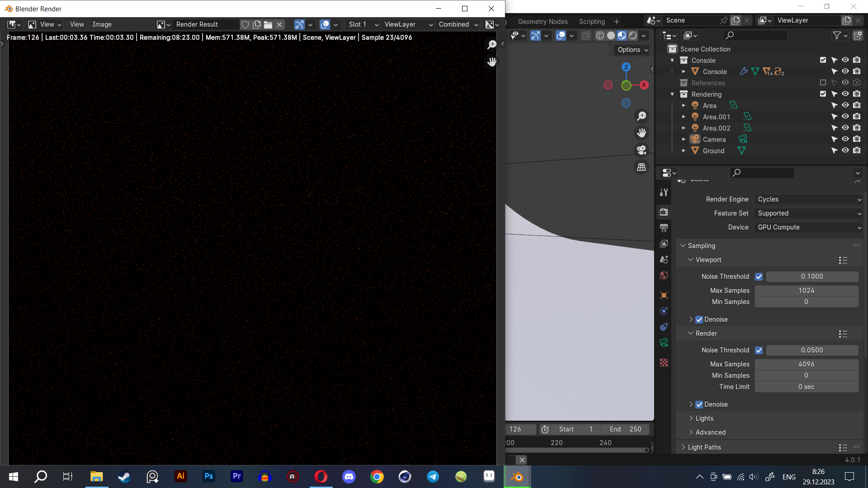Open the Render Engine dropdown

tap(809, 199)
